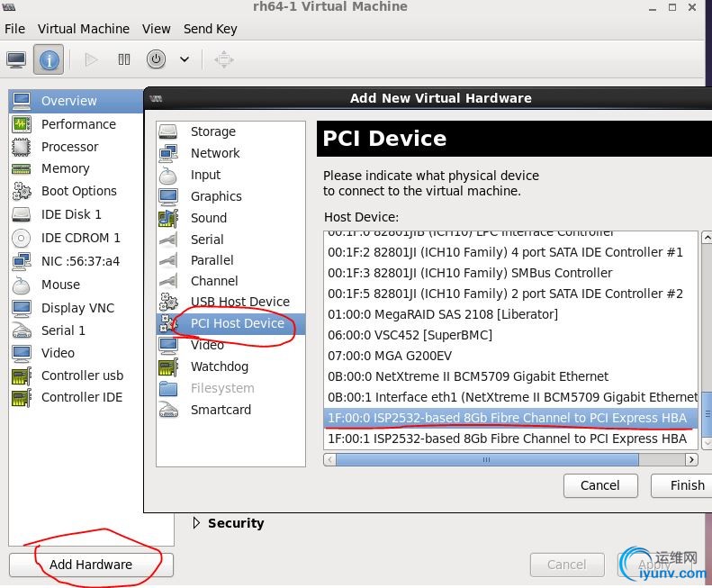Click vertical scrollbar up arrow

(x=707, y=237)
